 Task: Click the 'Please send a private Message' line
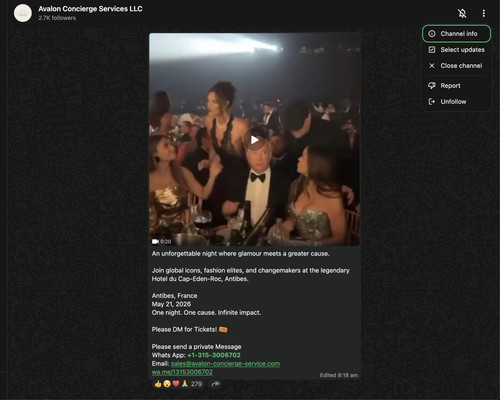pos(196,347)
